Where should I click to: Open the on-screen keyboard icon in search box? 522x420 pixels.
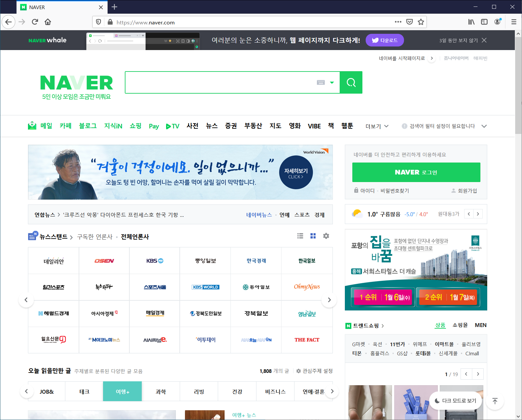tap(321, 83)
